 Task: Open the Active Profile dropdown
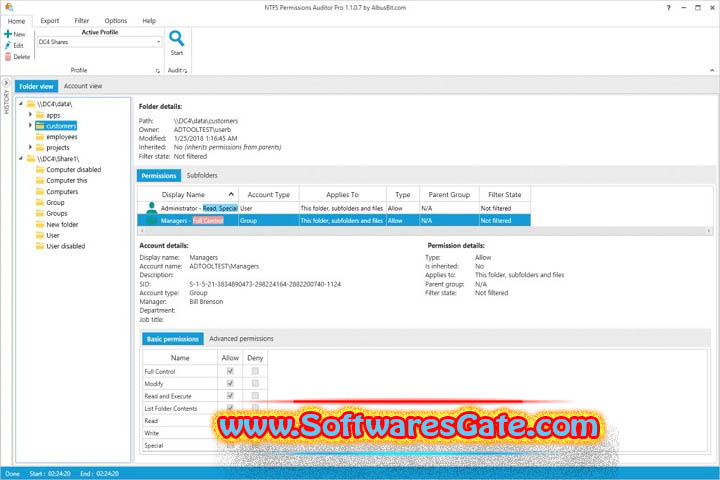pyautogui.click(x=158, y=42)
